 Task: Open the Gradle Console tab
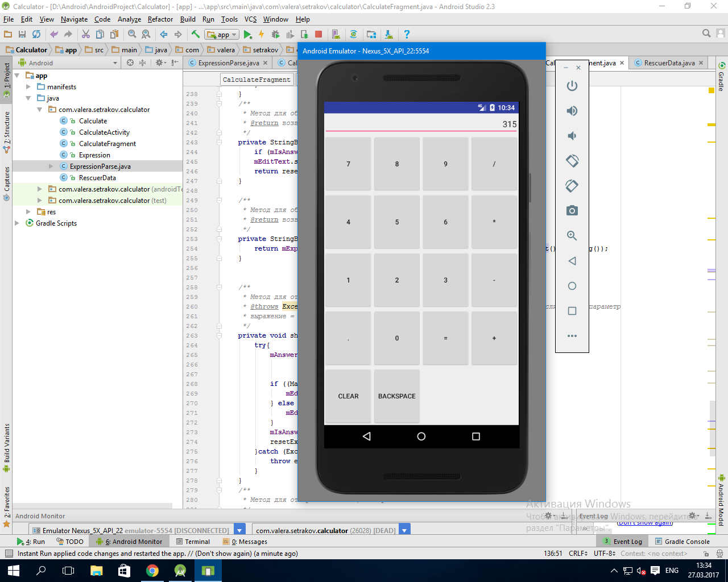[x=682, y=542]
